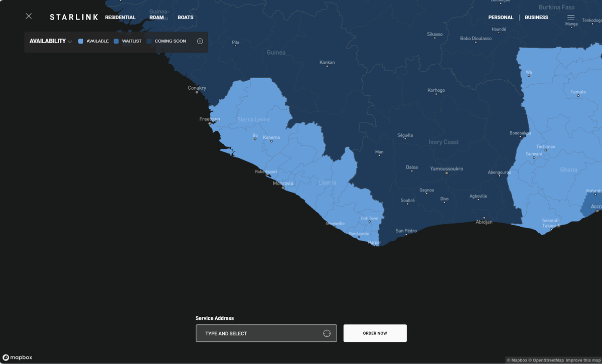
Task: Click the Abengourou city label
Action: [x=499, y=172]
